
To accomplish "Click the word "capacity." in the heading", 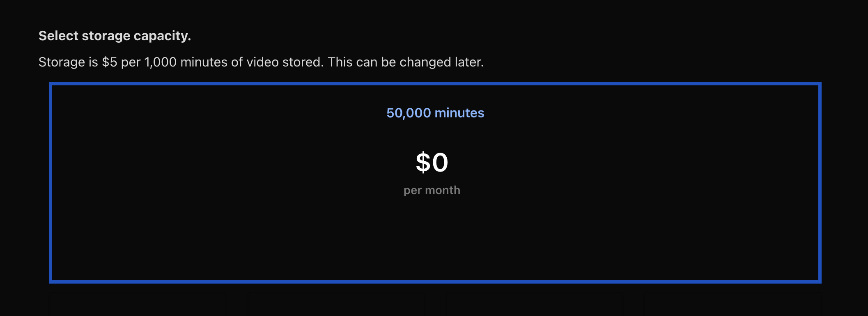I will click(162, 36).
